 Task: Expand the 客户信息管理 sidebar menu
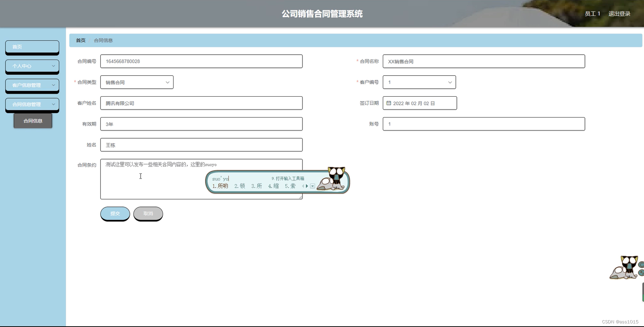32,85
